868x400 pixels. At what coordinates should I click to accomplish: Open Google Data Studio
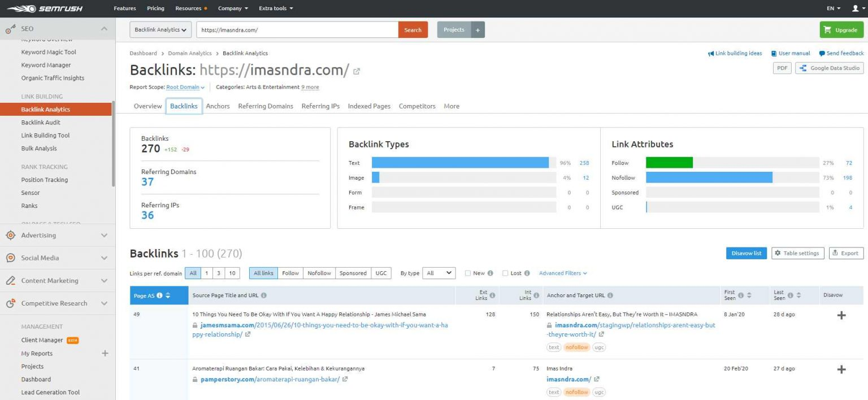click(x=829, y=68)
